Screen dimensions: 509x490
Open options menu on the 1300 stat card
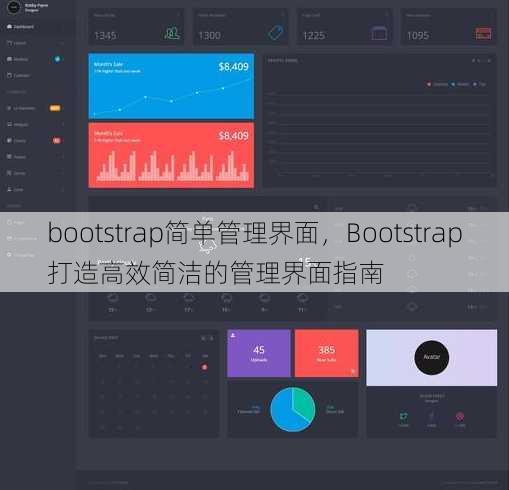point(283,15)
